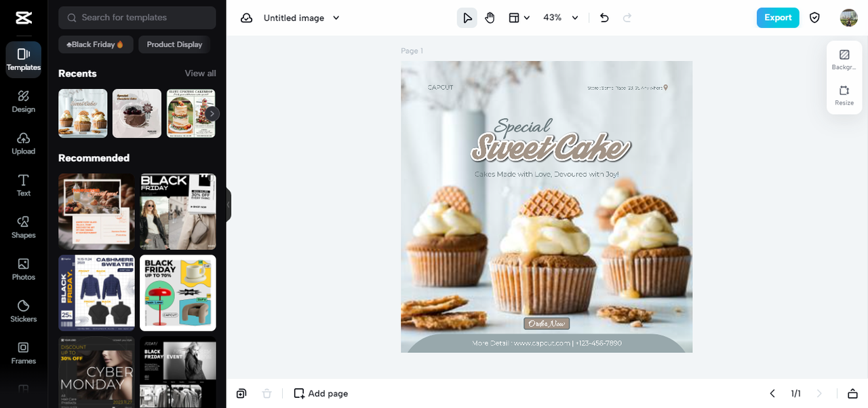Open the Shapes sidebar tab

tap(24, 227)
